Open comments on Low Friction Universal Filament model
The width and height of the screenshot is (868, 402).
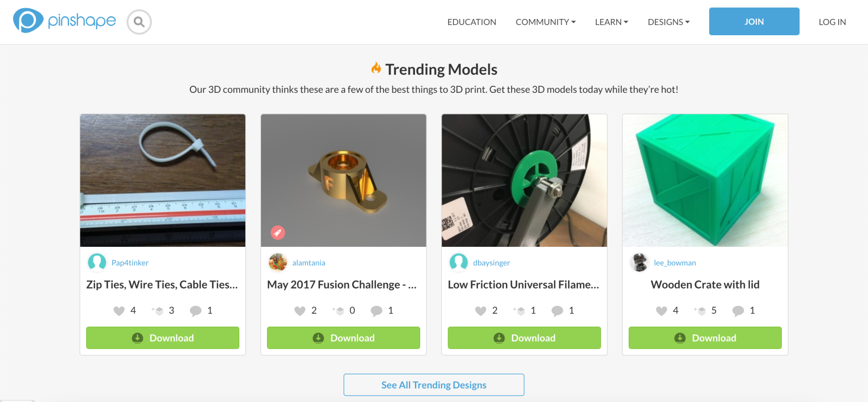(x=557, y=311)
